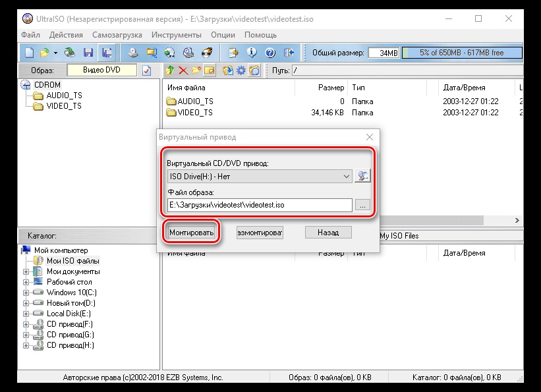Click the Путь path field

(407, 70)
